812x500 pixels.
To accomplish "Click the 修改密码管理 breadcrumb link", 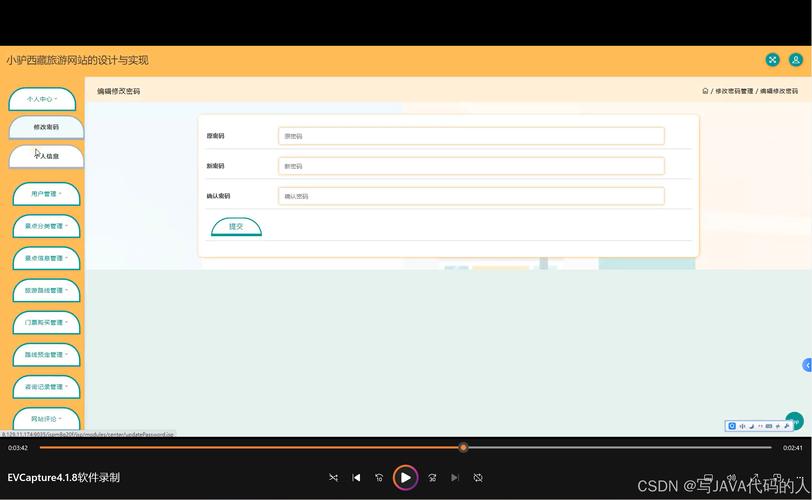I will click(x=733, y=91).
